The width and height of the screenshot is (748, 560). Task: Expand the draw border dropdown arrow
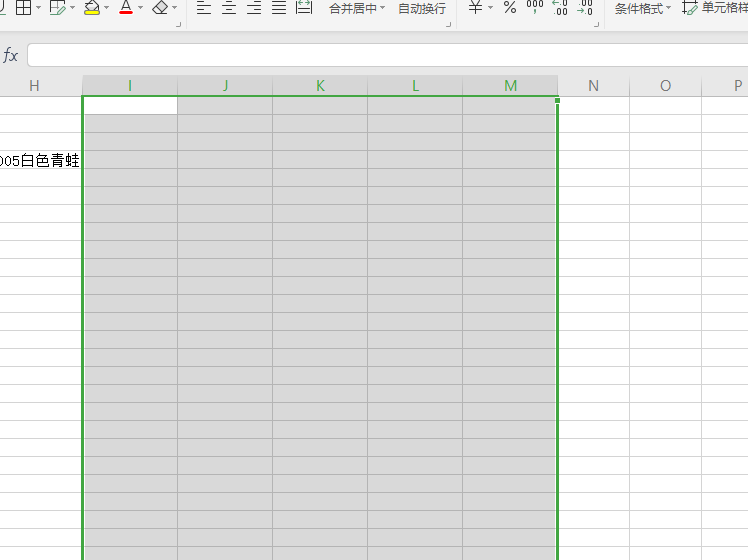73,8
